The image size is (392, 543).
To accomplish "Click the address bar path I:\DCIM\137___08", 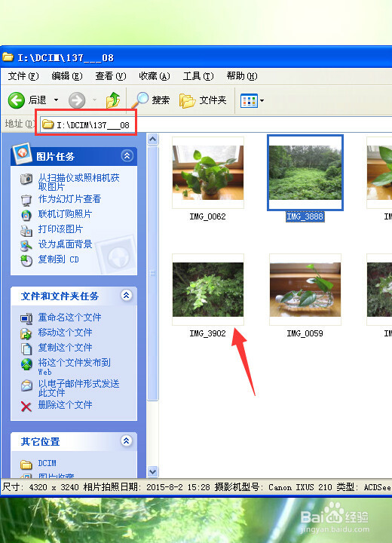I will pos(93,125).
